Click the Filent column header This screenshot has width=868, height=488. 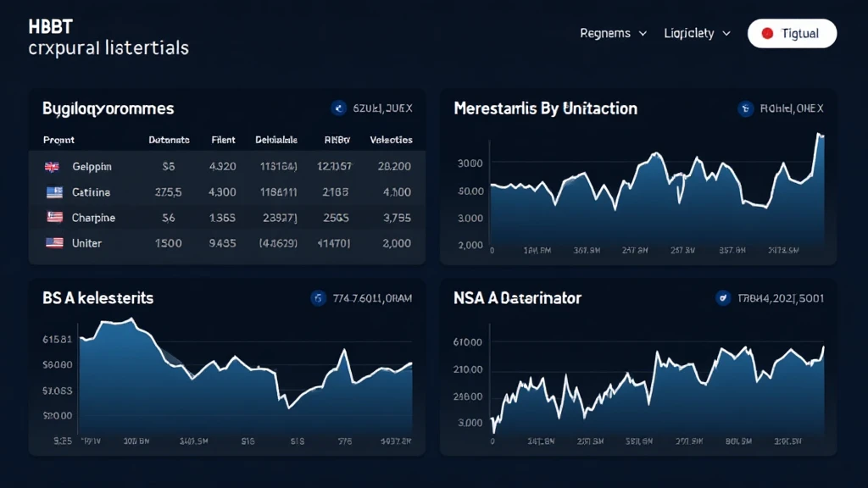click(x=223, y=140)
